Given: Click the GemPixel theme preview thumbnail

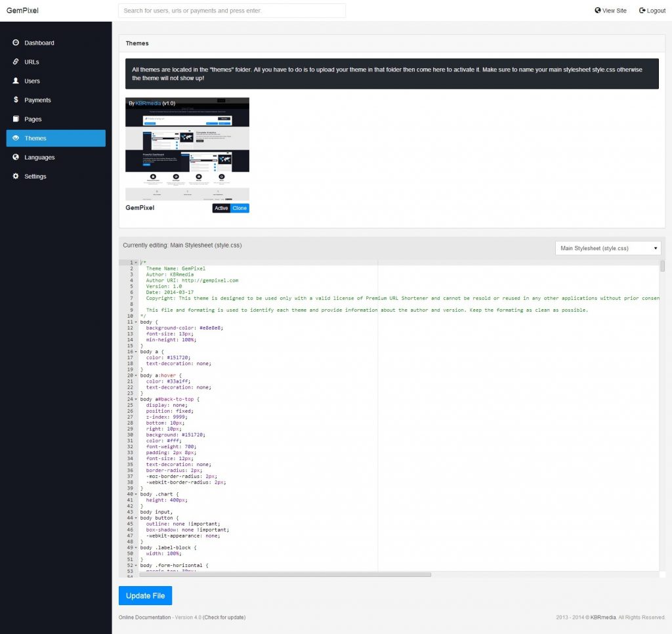Looking at the screenshot, I should (187, 148).
